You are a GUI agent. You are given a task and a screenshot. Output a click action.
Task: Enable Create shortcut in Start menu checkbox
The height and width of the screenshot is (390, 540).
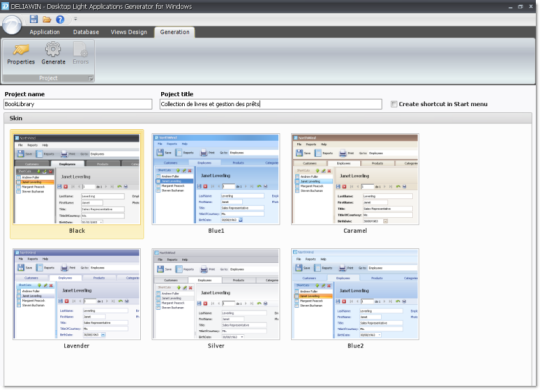394,104
